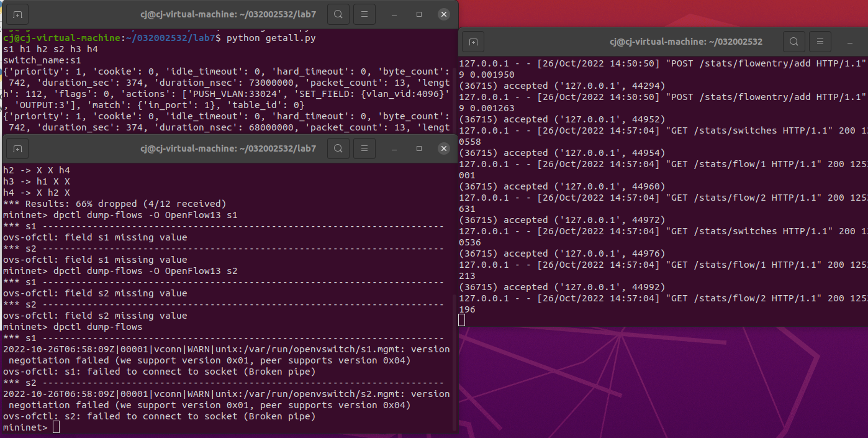Click 'ovs-ofctl: s1: failed to connect' line
The image size is (868, 438).
pos(160,372)
